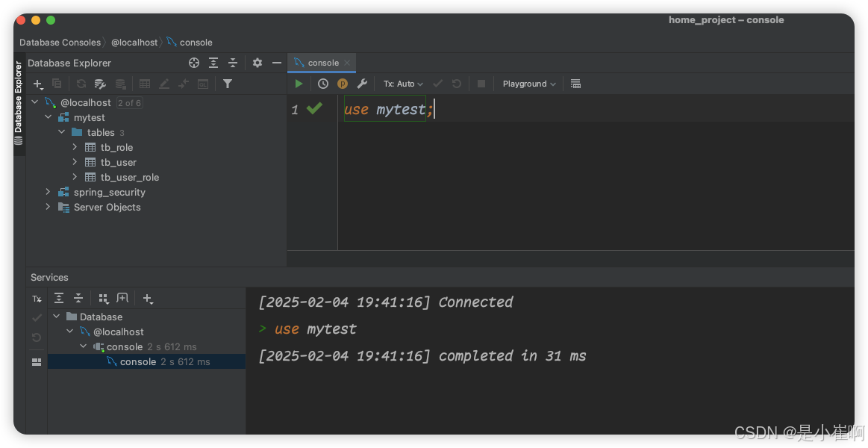Click the Add Service plus icon

(147, 299)
